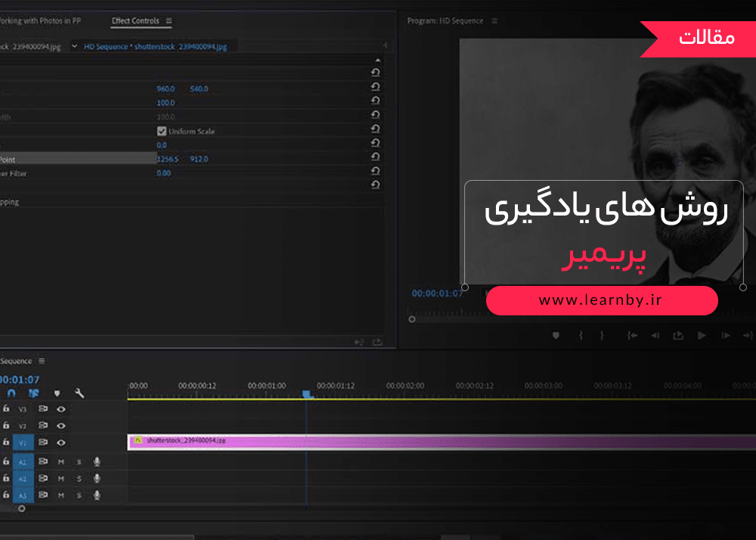The width and height of the screenshot is (756, 540).
Task: Play the sequence in Program monitor
Action: pos(702,336)
